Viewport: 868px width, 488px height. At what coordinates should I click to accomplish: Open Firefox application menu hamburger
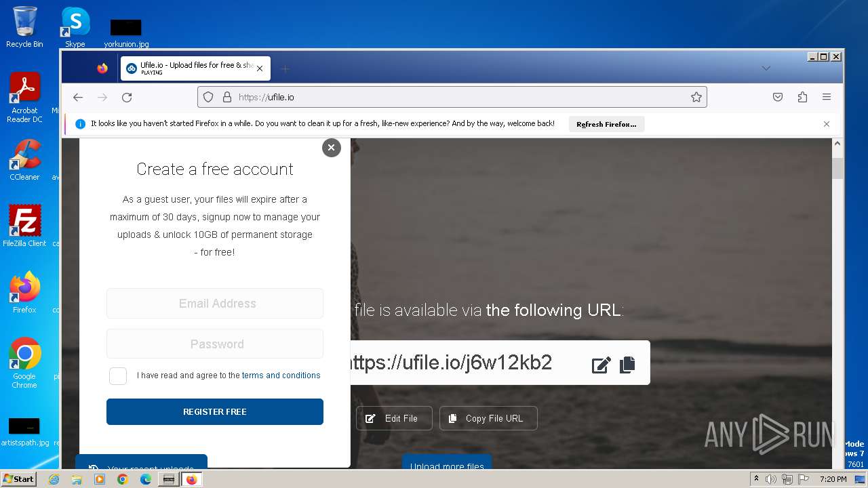(827, 97)
